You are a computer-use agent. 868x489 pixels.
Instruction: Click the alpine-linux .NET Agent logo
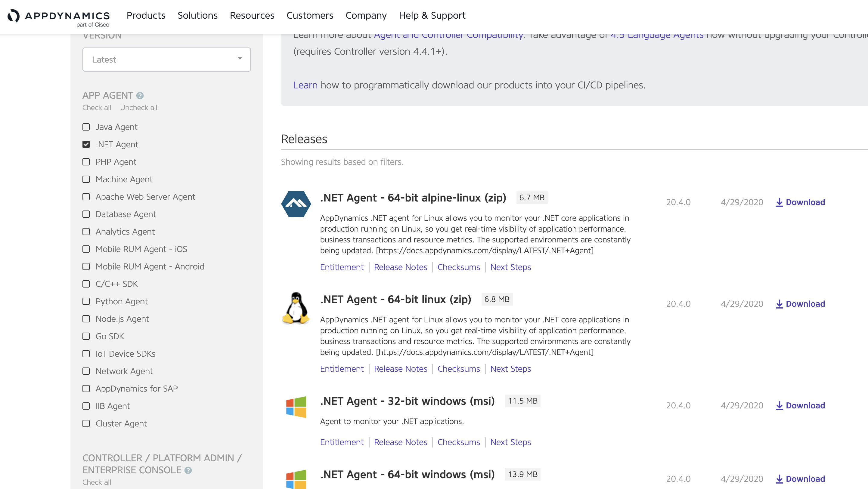pyautogui.click(x=296, y=204)
